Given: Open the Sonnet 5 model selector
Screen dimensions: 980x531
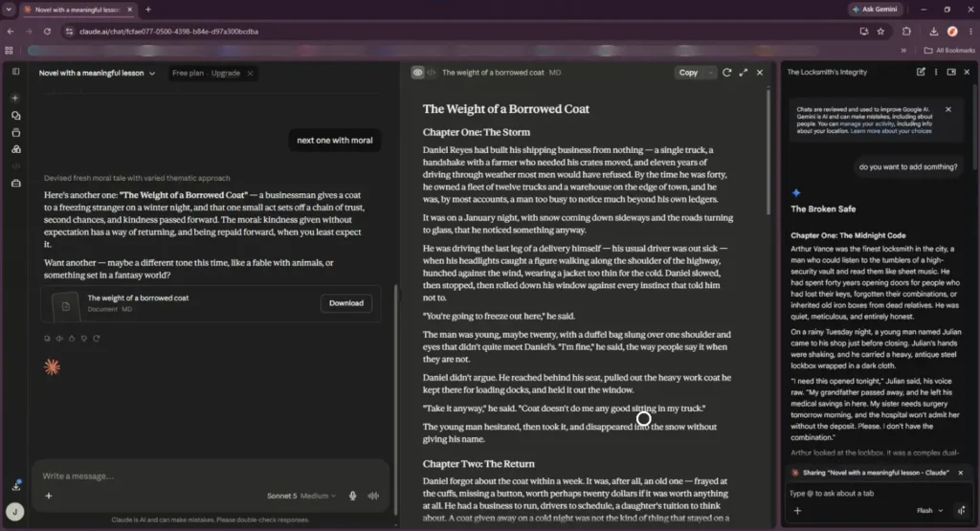Looking at the screenshot, I should (x=301, y=496).
